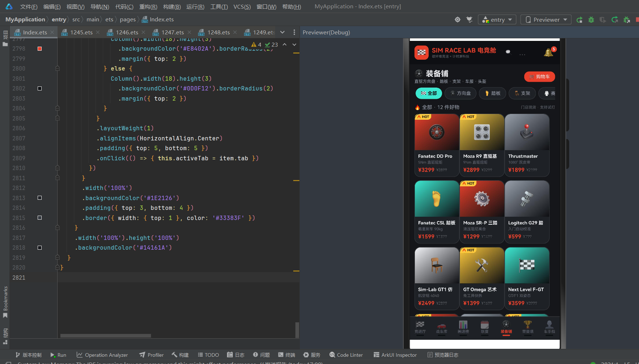Click the pages breadcrumb in navigation bar
This screenshot has width=639, height=364.
pyautogui.click(x=127, y=20)
